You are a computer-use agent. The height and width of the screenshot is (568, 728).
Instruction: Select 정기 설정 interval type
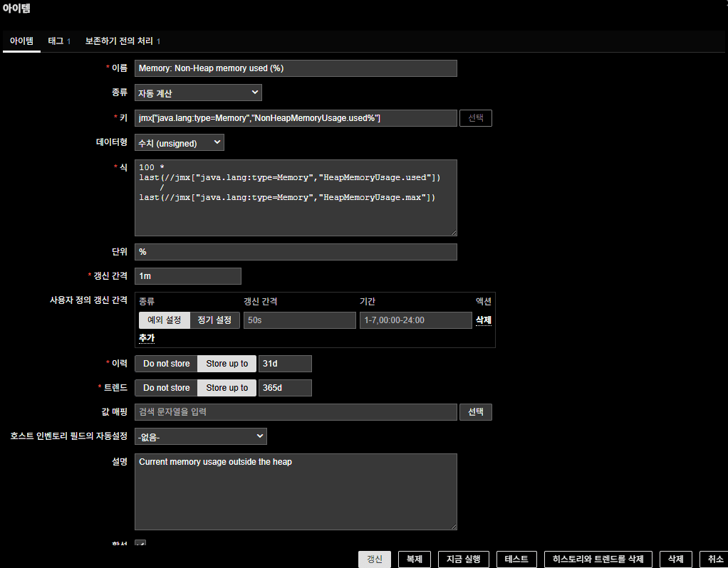[214, 320]
